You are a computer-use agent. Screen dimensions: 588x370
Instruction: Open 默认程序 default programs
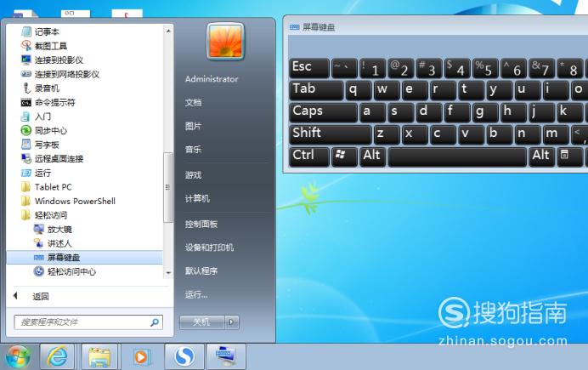click(201, 271)
